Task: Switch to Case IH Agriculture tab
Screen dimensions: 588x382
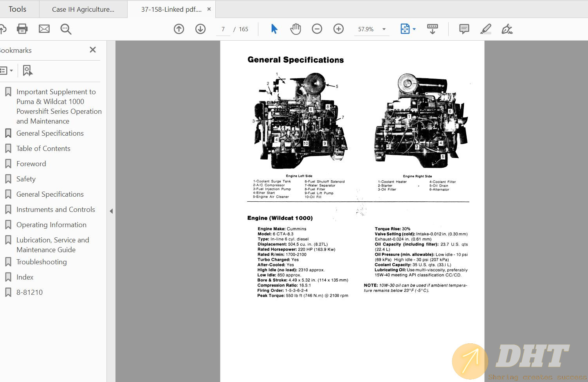Action: tap(83, 9)
